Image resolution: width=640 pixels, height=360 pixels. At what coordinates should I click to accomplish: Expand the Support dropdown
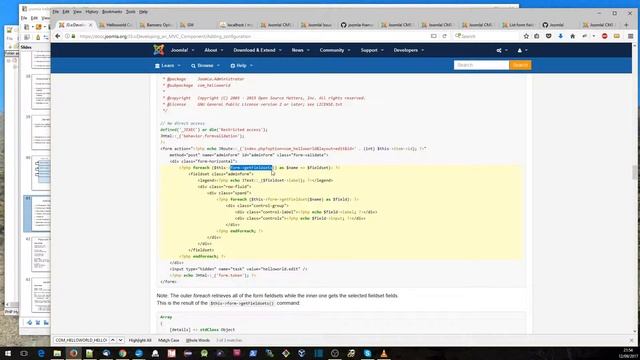(372, 50)
